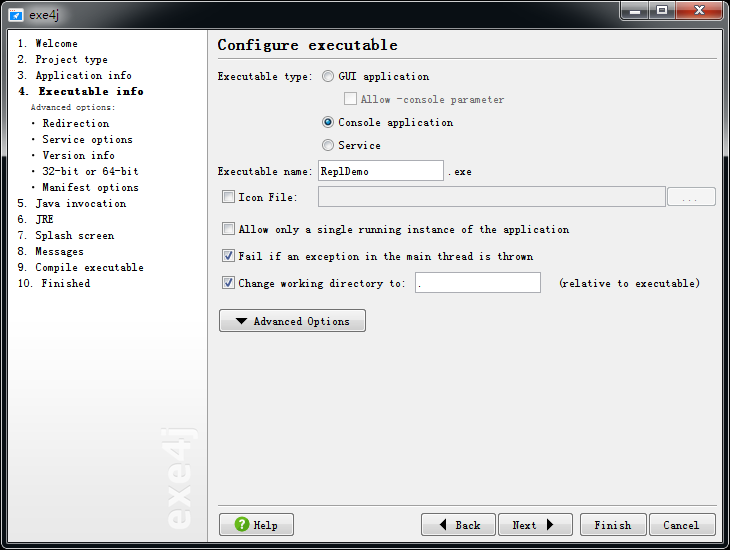Go to step 9 Compile executable
This screenshot has height=550, width=730.
81,267
